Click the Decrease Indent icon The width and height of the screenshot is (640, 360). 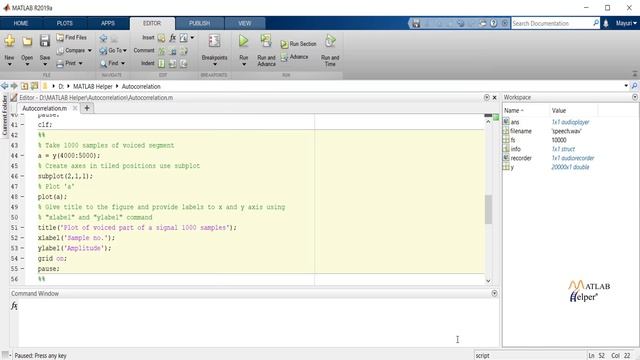[184, 63]
